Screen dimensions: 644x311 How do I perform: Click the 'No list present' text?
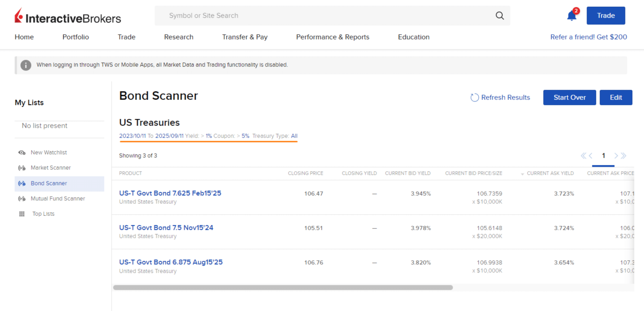tap(45, 126)
